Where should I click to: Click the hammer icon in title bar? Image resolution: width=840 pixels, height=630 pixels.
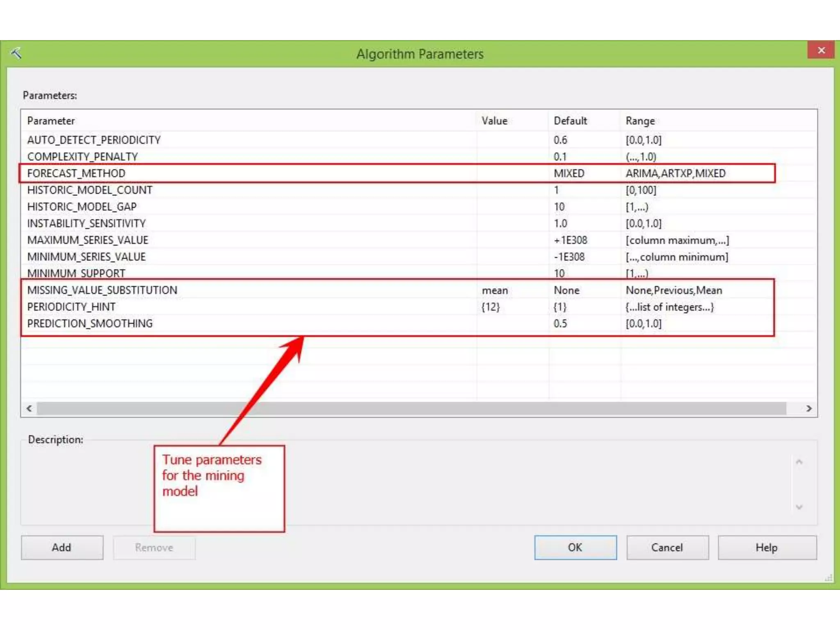point(16,53)
